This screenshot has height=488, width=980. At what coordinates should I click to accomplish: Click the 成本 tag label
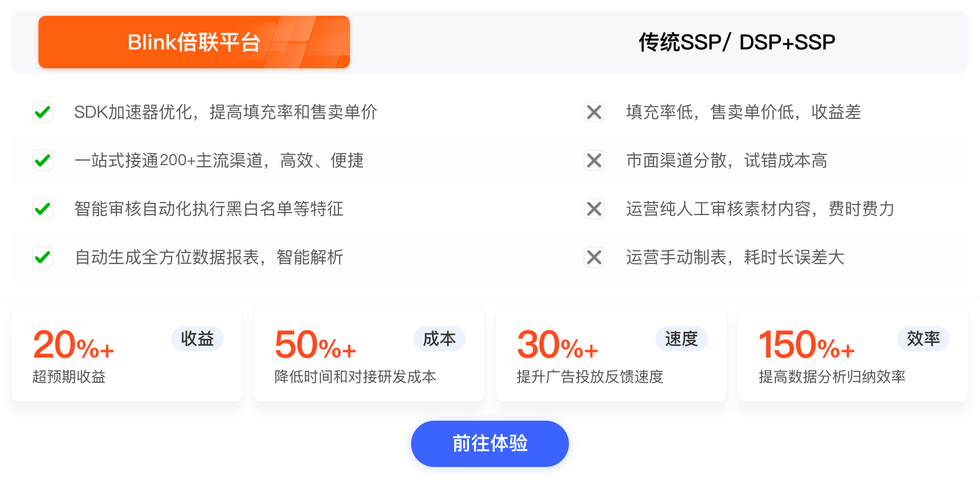439,339
